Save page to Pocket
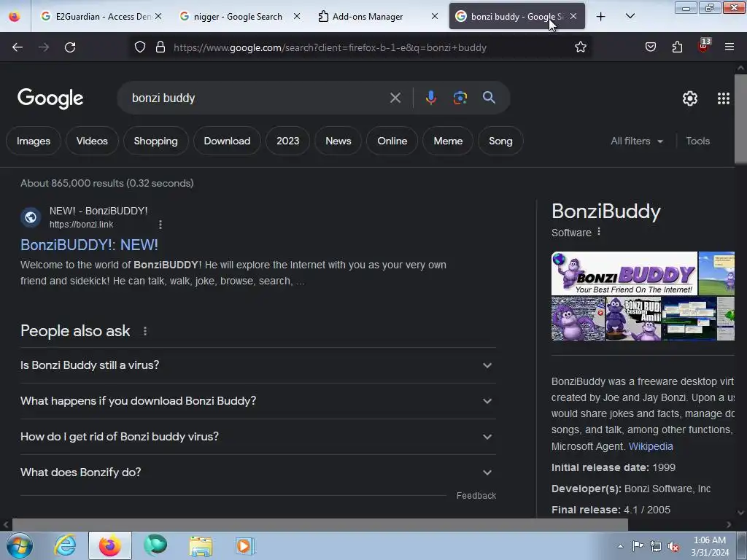The image size is (747, 560). point(650,47)
